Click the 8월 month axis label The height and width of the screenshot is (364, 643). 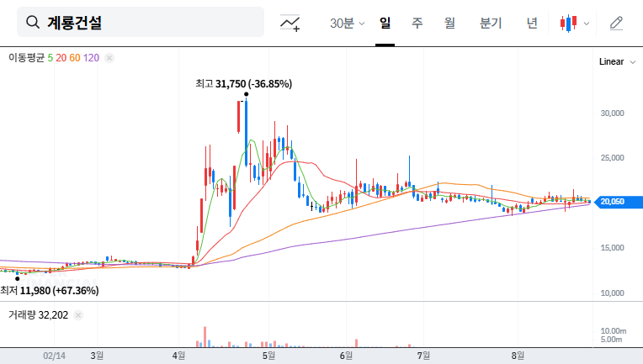pyautogui.click(x=518, y=356)
